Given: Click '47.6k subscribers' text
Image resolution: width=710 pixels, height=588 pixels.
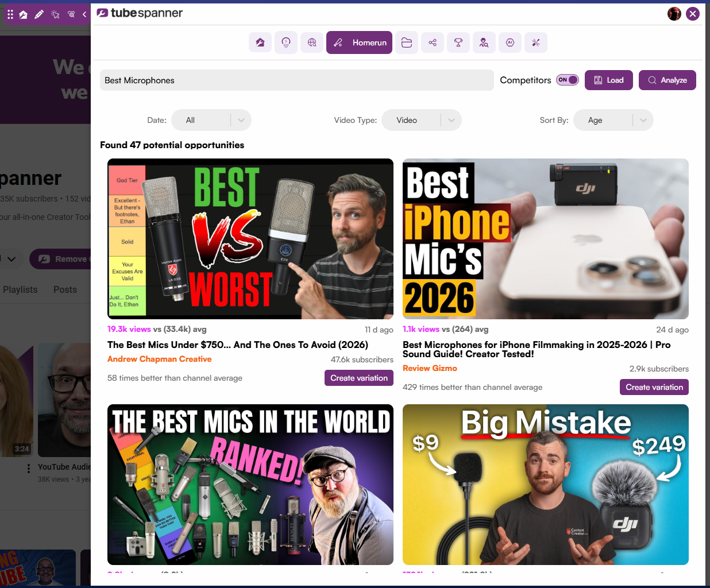Looking at the screenshot, I should tap(362, 359).
